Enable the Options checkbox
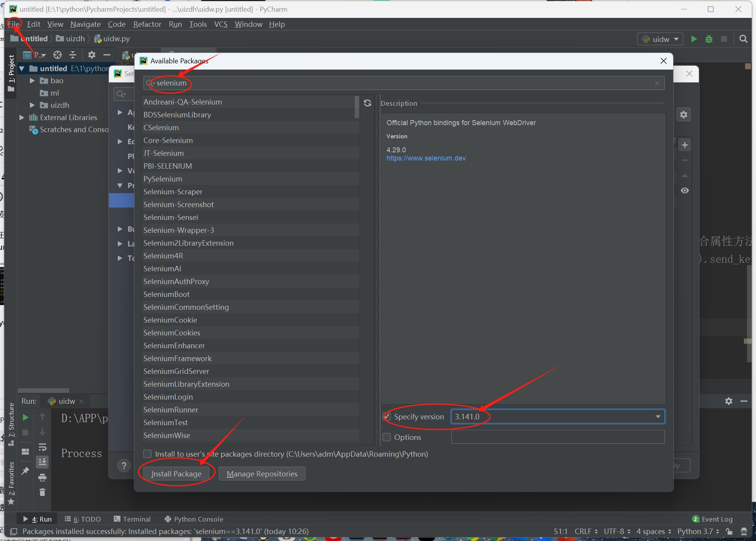The height and width of the screenshot is (541, 756). pos(387,437)
